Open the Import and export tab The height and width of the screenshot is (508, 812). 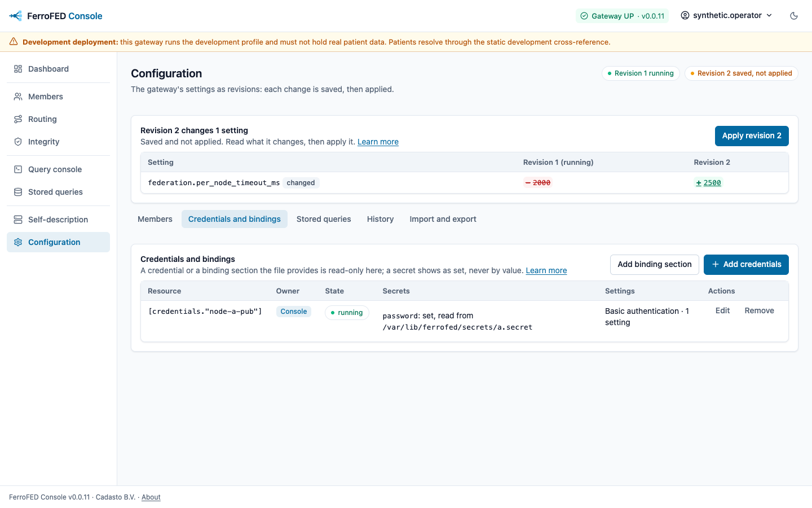point(443,219)
